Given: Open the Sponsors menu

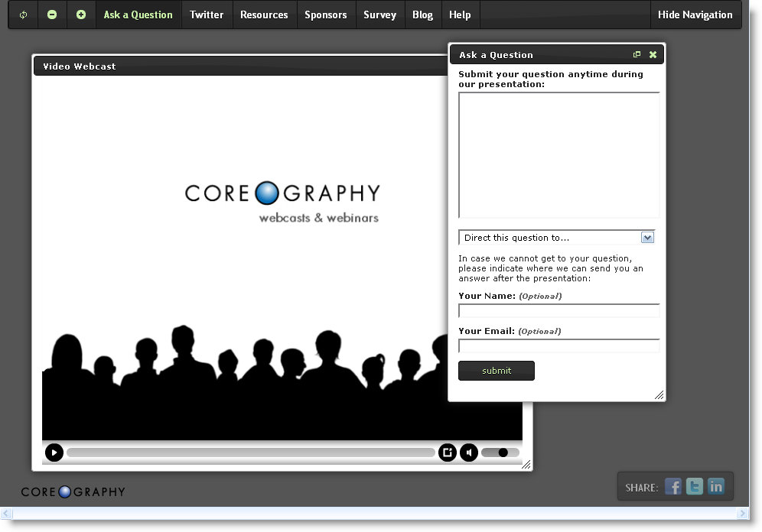Looking at the screenshot, I should 326,15.
